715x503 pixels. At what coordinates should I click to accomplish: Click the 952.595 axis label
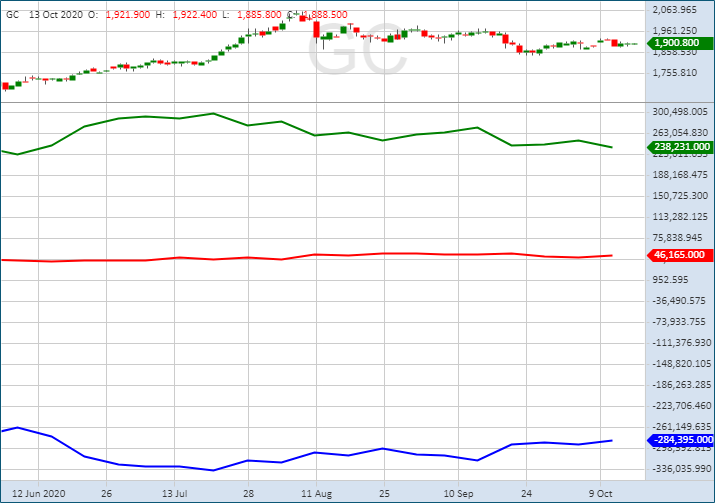(x=670, y=280)
